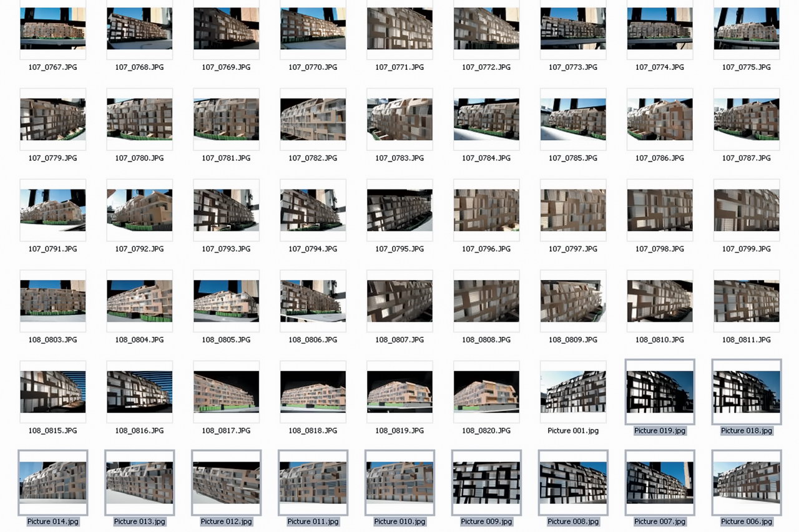Image resolution: width=799 pixels, height=532 pixels.
Task: Click the 108_0804.JPG thumbnail
Action: pyautogui.click(x=139, y=301)
